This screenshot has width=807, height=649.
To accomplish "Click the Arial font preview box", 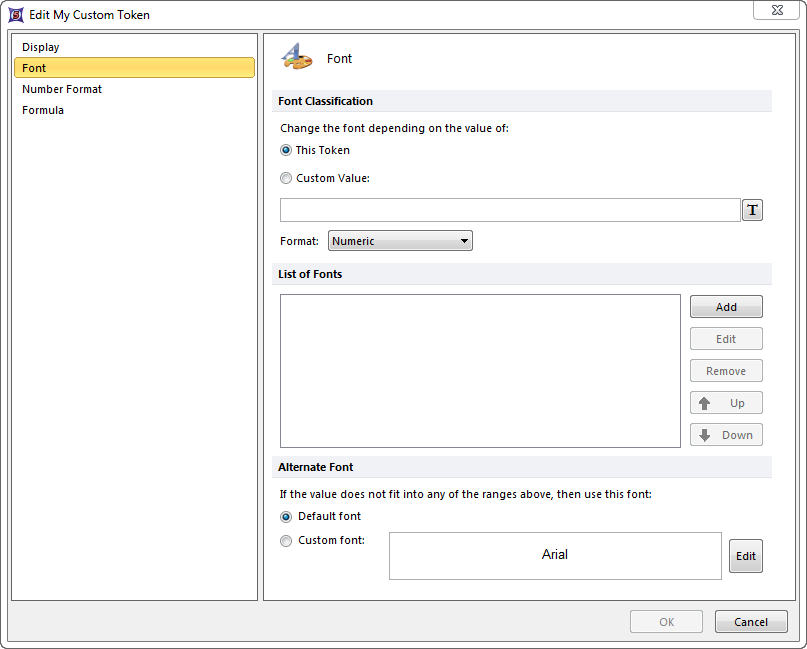I will pos(555,555).
